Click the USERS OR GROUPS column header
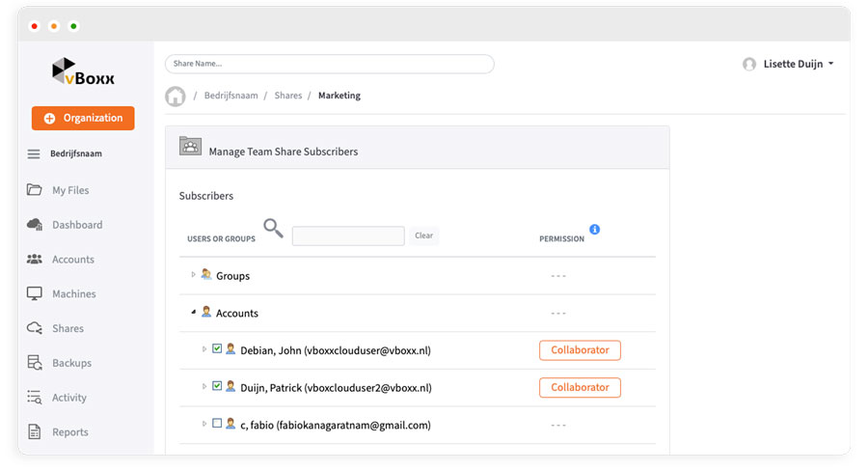The width and height of the screenshot is (868, 471). pos(221,238)
